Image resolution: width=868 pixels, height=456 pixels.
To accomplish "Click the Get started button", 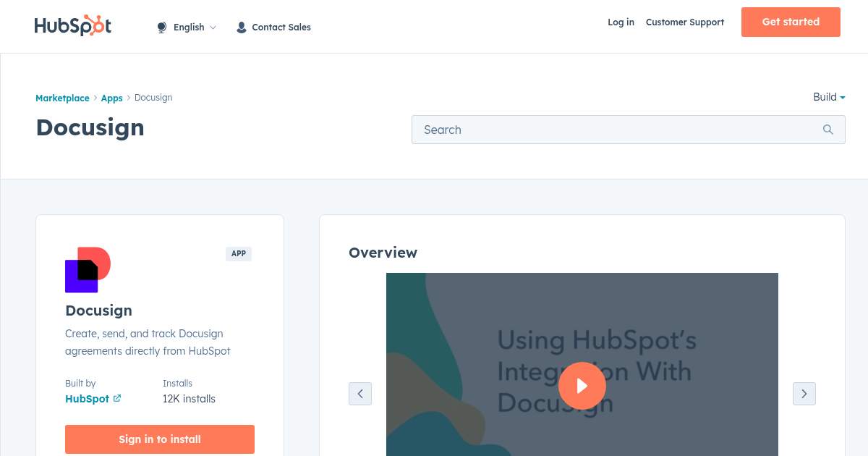I will [791, 22].
